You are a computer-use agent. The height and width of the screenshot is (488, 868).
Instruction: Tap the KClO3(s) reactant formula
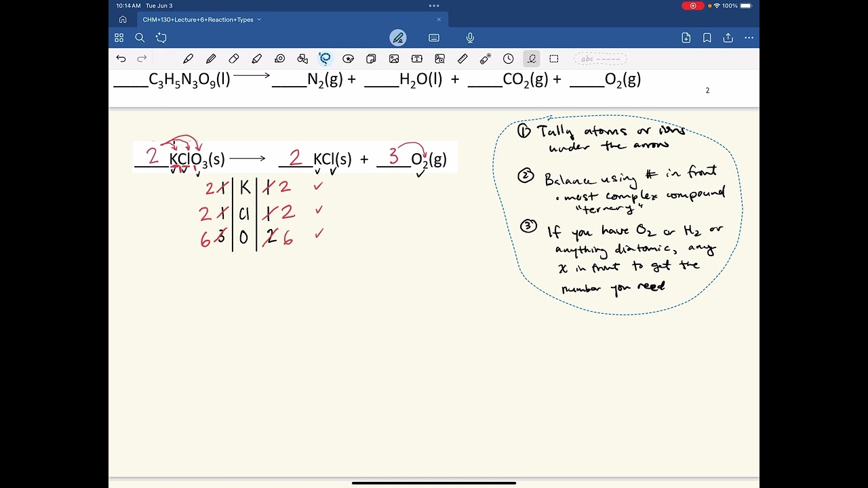[197, 160]
